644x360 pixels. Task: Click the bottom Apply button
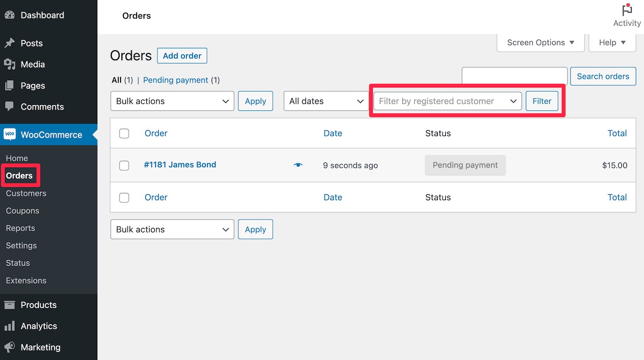click(255, 229)
